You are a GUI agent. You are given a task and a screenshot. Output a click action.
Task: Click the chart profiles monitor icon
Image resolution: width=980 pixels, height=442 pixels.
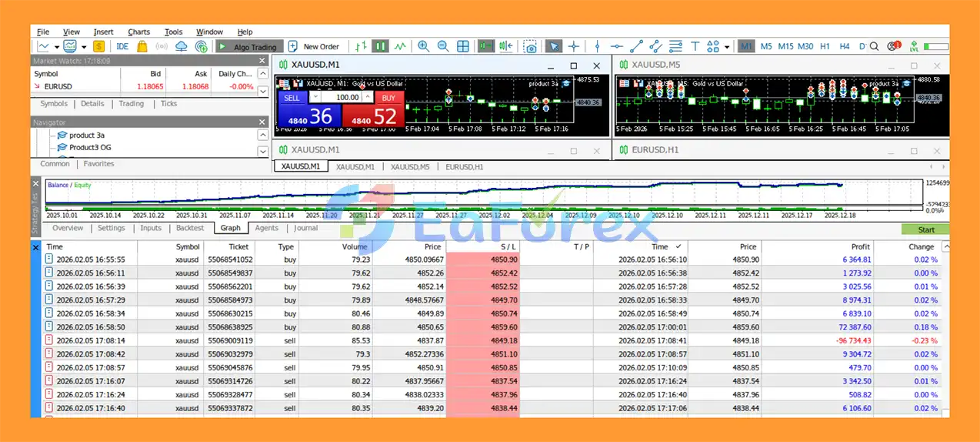point(70,46)
